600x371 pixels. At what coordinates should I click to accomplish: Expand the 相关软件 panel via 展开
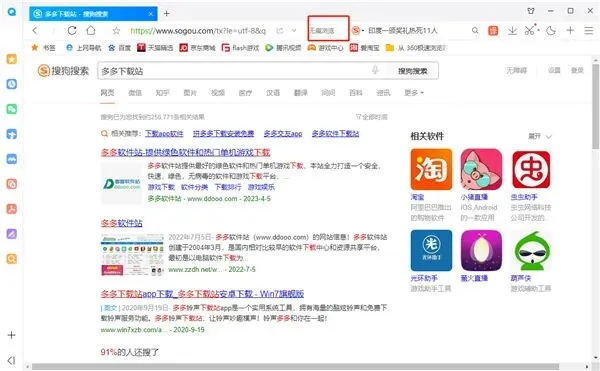click(x=540, y=136)
